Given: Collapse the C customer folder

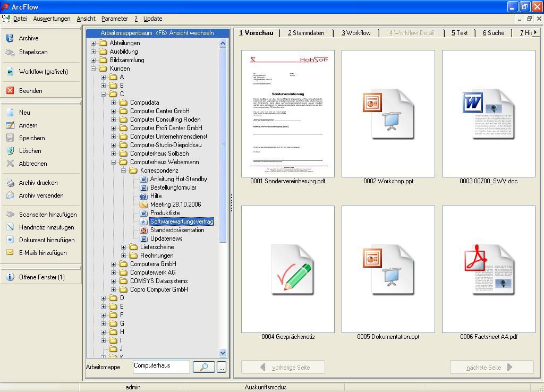Looking at the screenshot, I should click(103, 94).
